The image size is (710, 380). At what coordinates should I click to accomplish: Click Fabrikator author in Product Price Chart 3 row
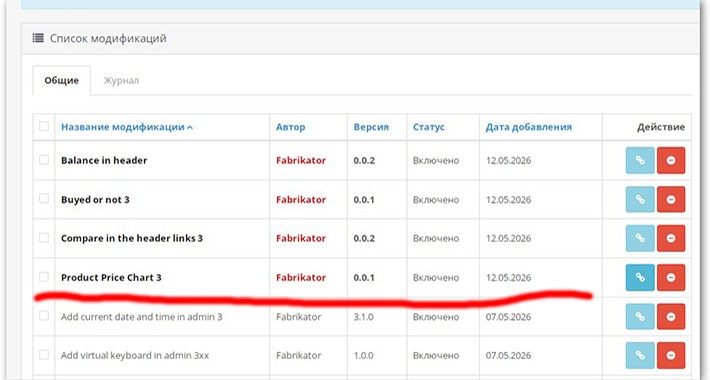point(301,278)
